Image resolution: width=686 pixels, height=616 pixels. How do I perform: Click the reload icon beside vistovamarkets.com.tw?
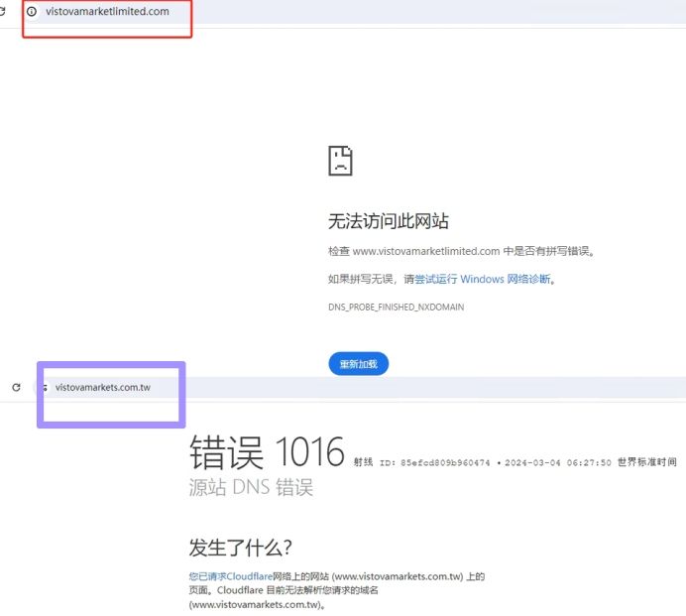16,388
